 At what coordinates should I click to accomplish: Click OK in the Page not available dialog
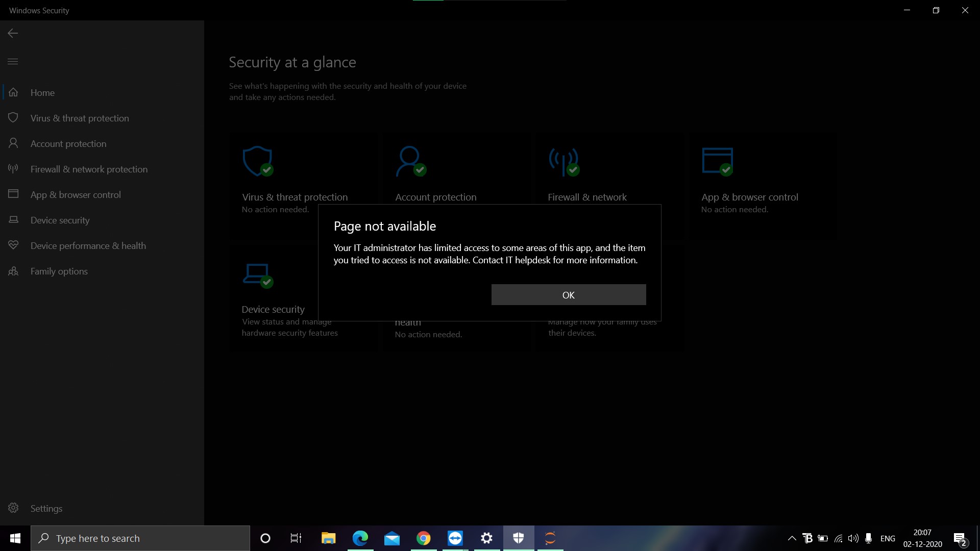pos(569,295)
